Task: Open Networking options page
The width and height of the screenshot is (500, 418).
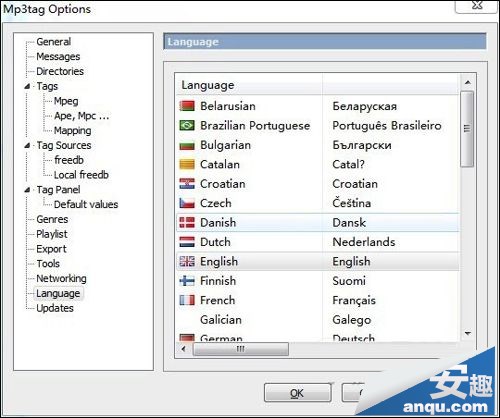Action: 61,278
